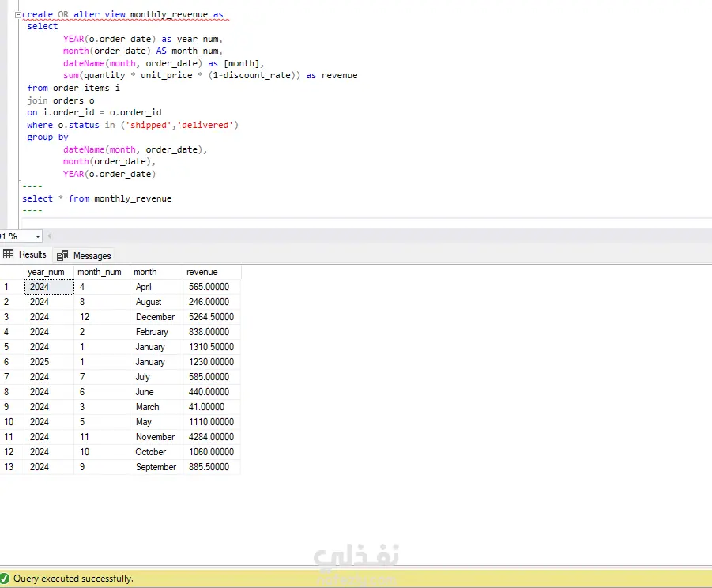
Task: Click the horizontal scrollbar left arrow
Action: [x=50, y=236]
